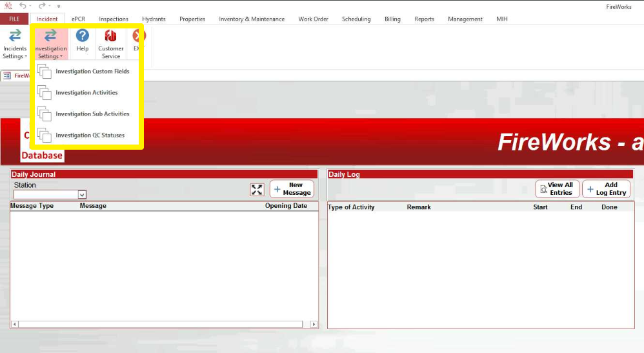
Task: Switch to the Properties ribbon tab
Action: pyautogui.click(x=192, y=19)
